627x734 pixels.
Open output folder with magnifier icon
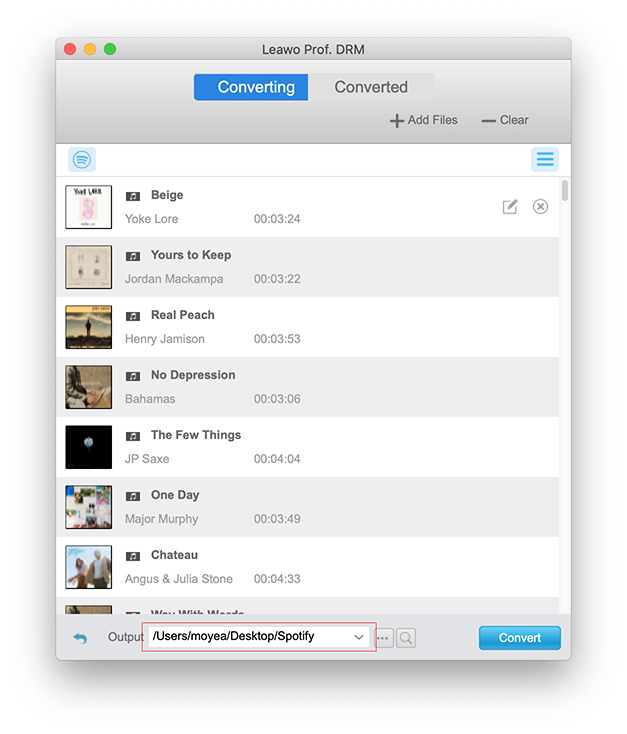point(406,638)
